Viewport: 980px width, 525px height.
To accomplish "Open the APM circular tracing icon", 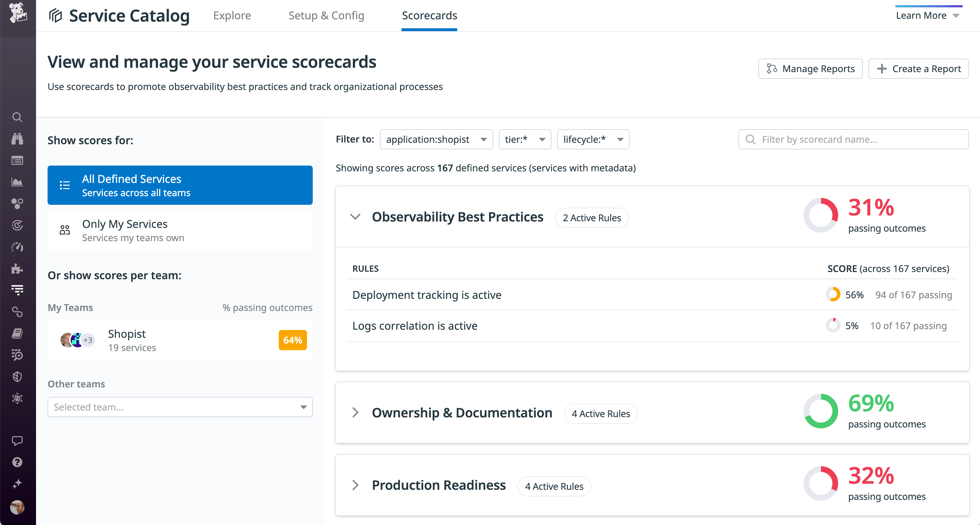I will (18, 225).
